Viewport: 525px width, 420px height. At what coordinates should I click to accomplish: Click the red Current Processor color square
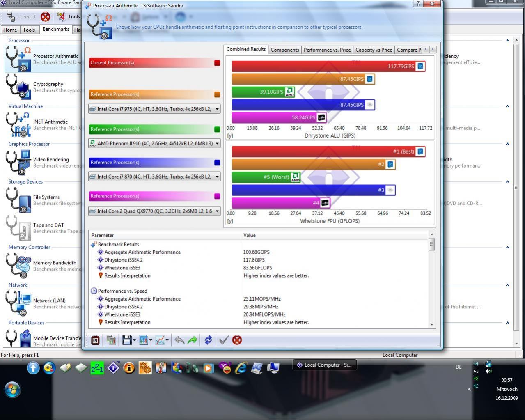point(217,63)
